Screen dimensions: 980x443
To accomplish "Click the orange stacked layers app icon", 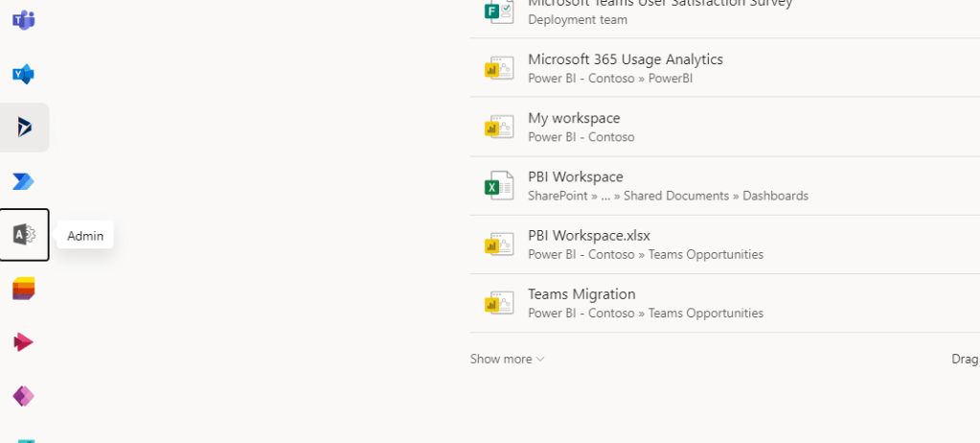I will coord(24,289).
